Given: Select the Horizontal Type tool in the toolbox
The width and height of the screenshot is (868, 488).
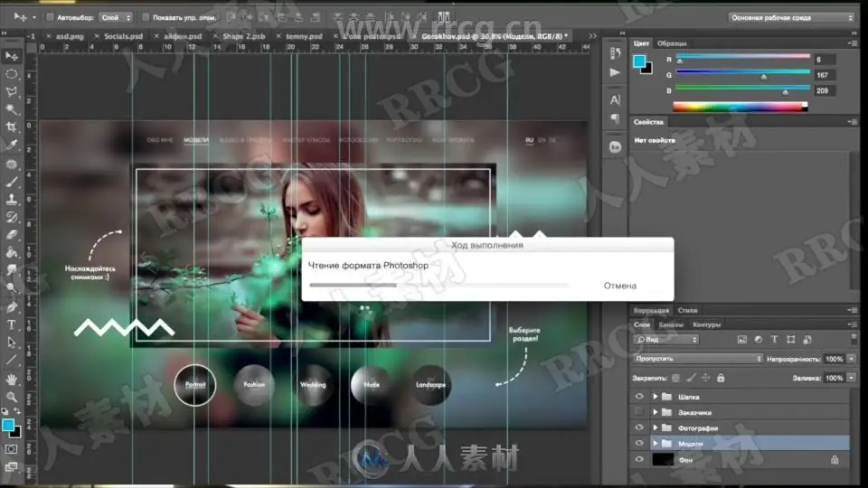Looking at the screenshot, I should tap(13, 324).
